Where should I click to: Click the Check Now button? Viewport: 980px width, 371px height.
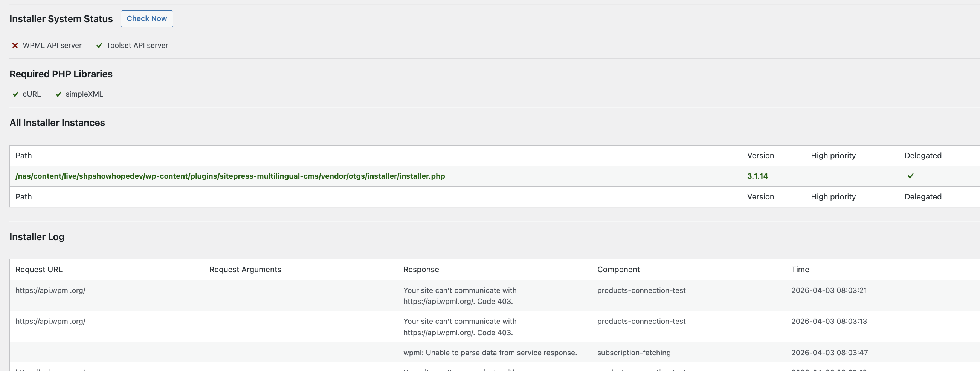[x=147, y=19]
